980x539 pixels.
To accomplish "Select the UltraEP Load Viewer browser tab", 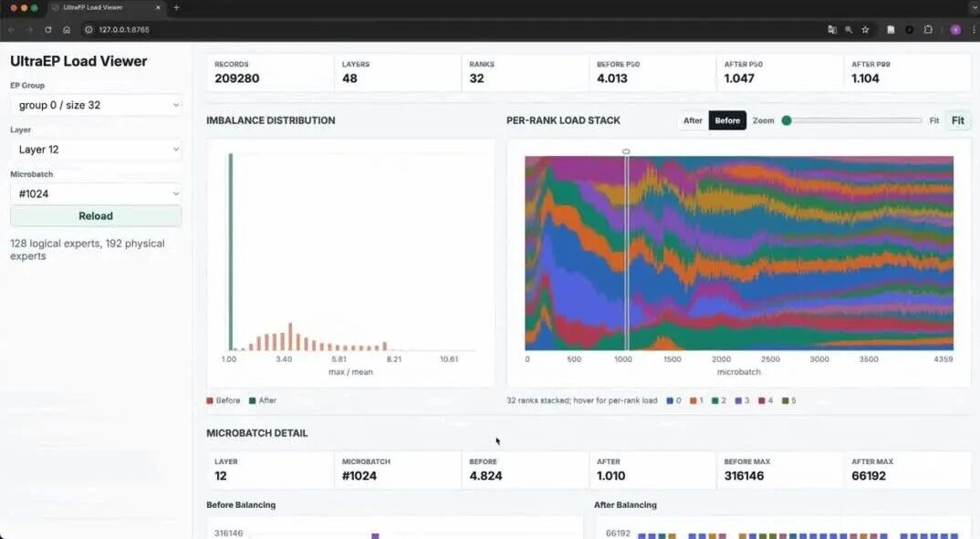I will pyautogui.click(x=105, y=7).
